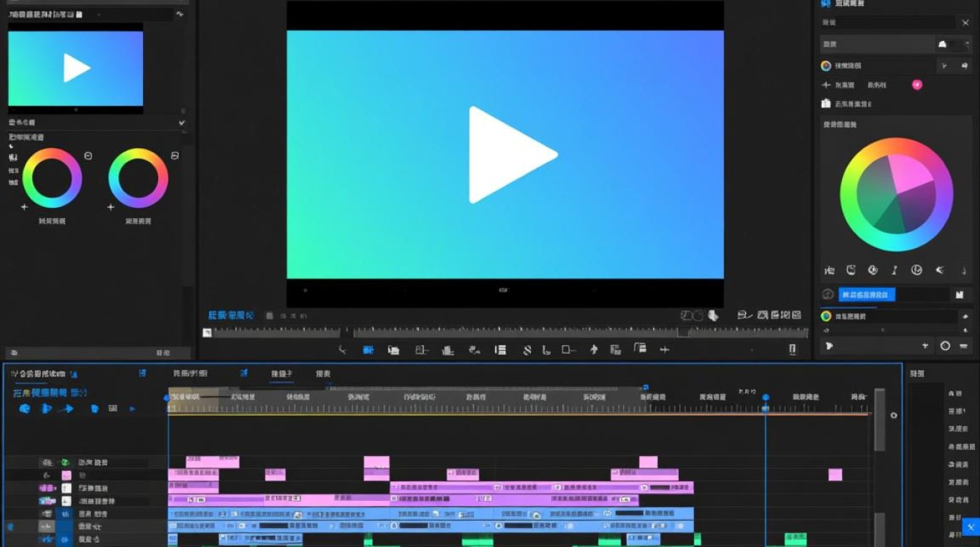Click the plus icon below the left small color wheel
The height and width of the screenshot is (547, 980).
coord(24,207)
